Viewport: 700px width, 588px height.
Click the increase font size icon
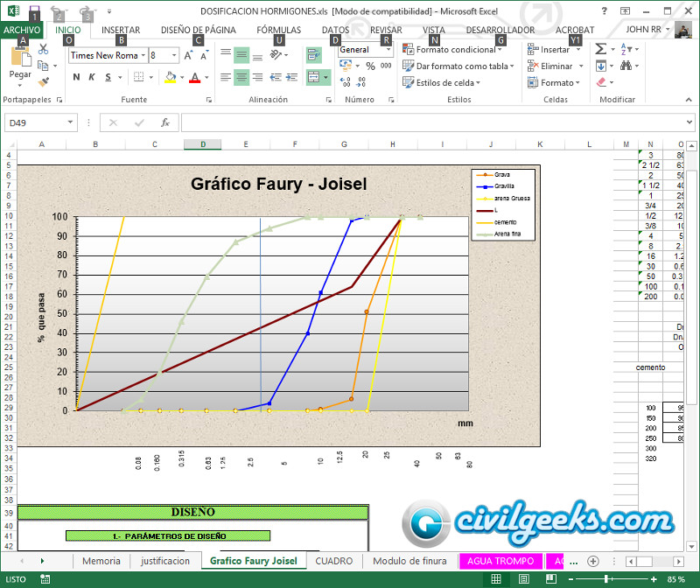point(189,55)
